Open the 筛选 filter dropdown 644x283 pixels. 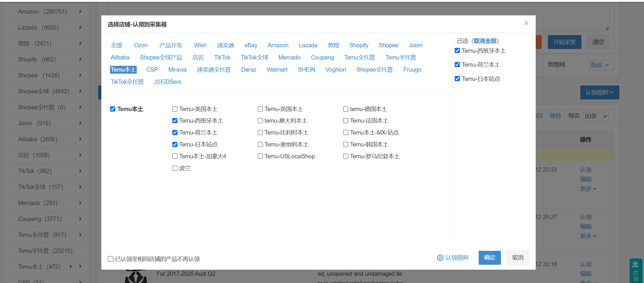point(601,65)
